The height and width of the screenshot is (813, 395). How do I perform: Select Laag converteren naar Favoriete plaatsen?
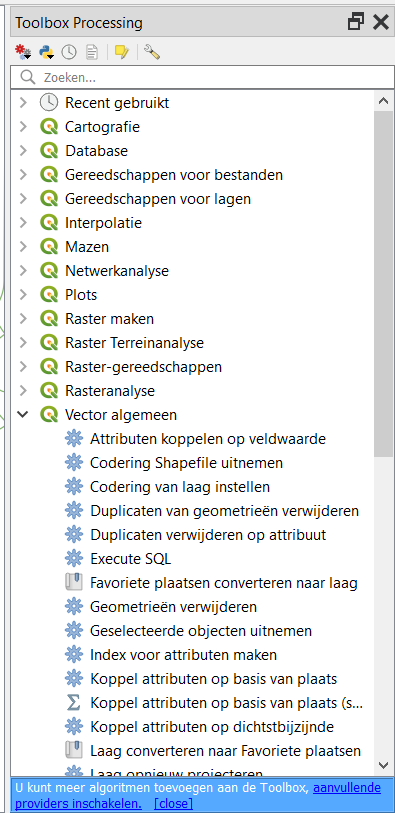tap(225, 751)
